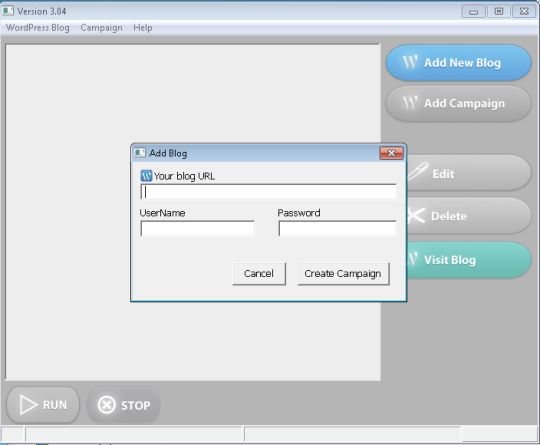This screenshot has height=445, width=540.
Task: Click the Add Blog dialog title icon
Action: [x=139, y=153]
